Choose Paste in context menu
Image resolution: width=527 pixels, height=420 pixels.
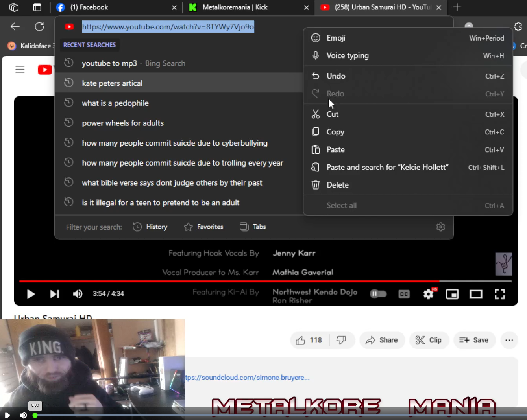(408, 150)
